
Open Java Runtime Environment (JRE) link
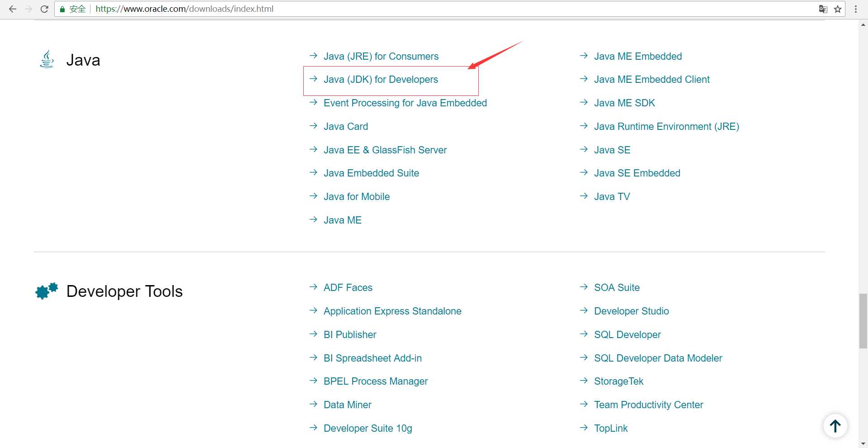pyautogui.click(x=666, y=127)
